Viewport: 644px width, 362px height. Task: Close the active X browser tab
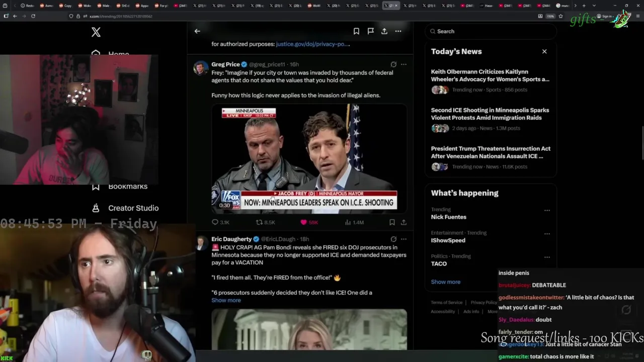pos(396,6)
